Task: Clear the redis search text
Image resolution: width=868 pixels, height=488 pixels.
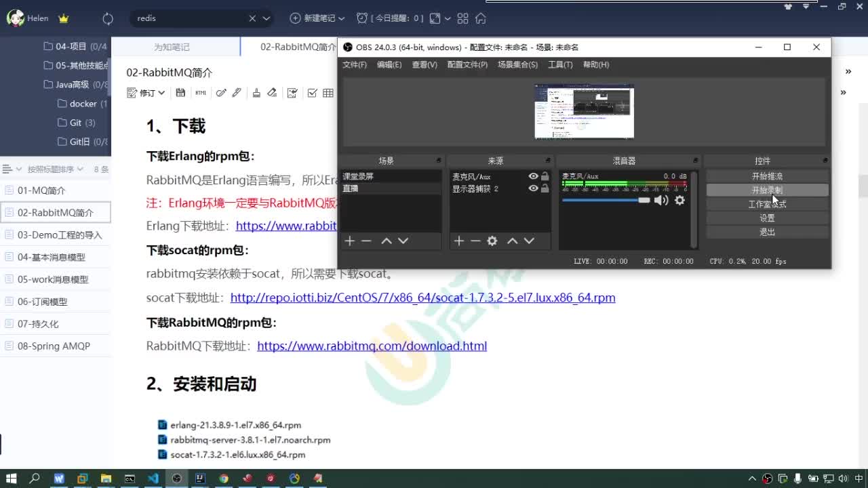Action: coord(252,19)
